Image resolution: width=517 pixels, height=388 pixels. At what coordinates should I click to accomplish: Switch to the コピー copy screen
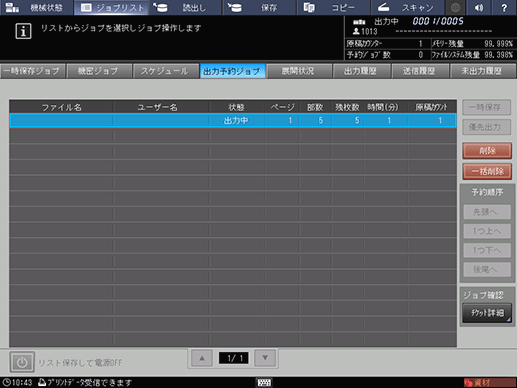pos(333,7)
